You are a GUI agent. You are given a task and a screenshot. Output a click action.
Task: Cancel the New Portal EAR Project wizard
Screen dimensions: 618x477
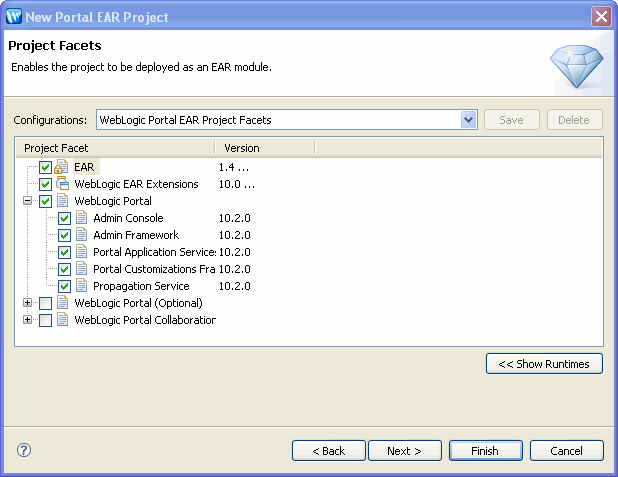(x=566, y=451)
